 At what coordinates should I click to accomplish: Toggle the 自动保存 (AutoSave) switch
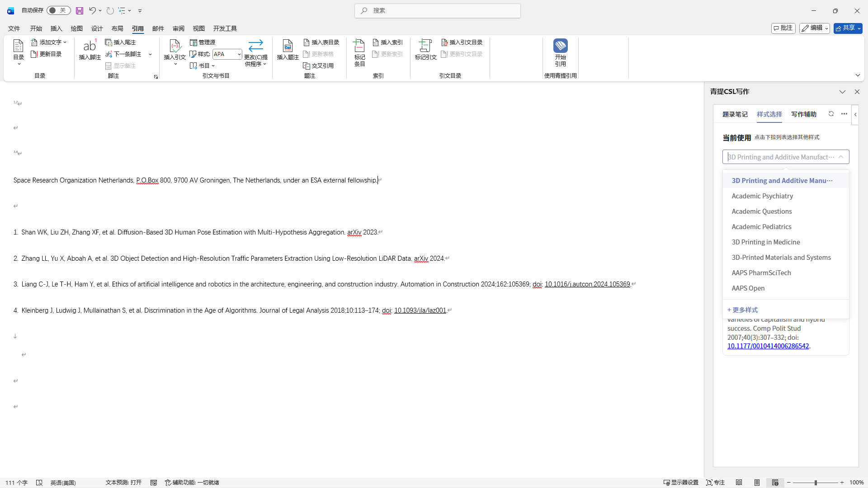[58, 10]
